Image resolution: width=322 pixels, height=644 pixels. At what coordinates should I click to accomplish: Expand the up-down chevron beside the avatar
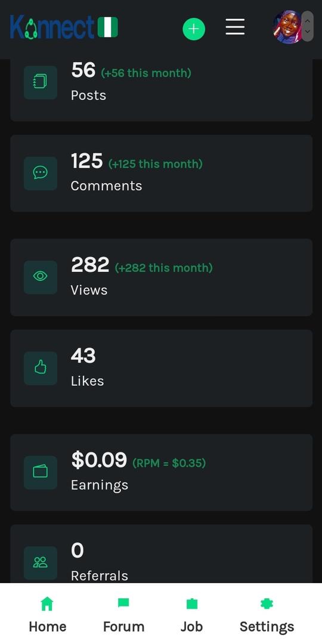pos(308,27)
